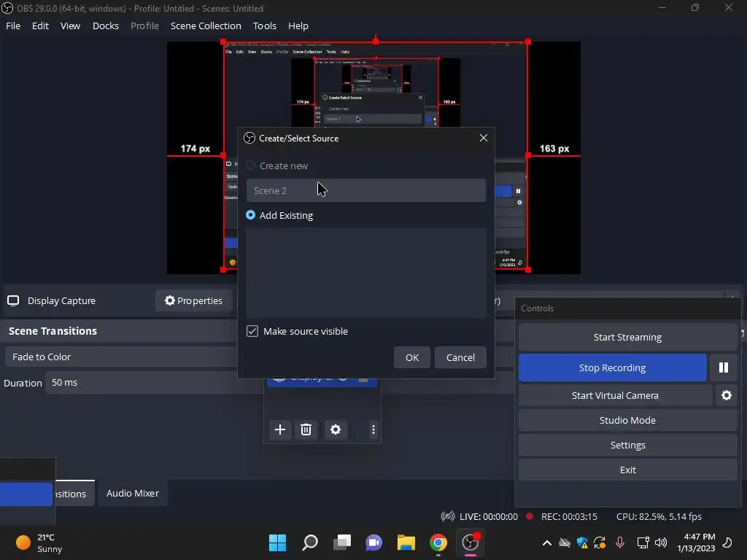Viewport: 747px width, 560px height.
Task: Open the Fade to Color transition dropdown
Action: coord(122,357)
